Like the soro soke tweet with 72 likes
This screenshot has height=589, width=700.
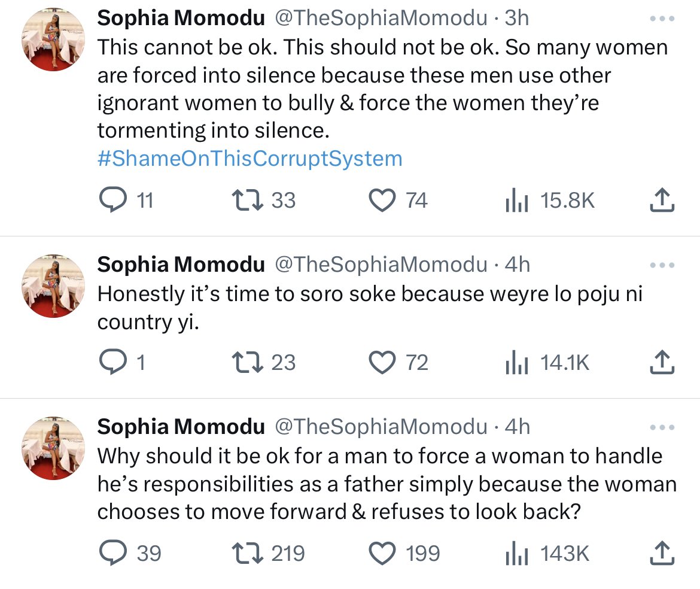tap(384, 362)
